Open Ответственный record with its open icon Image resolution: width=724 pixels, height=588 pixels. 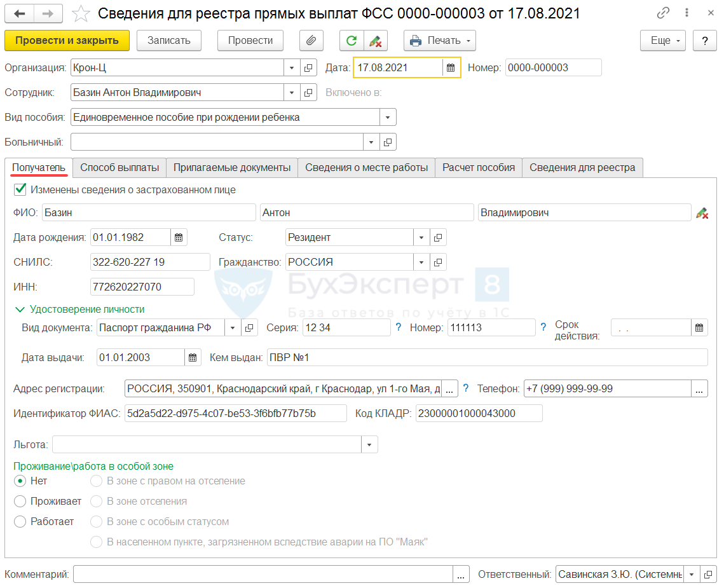pyautogui.click(x=708, y=575)
